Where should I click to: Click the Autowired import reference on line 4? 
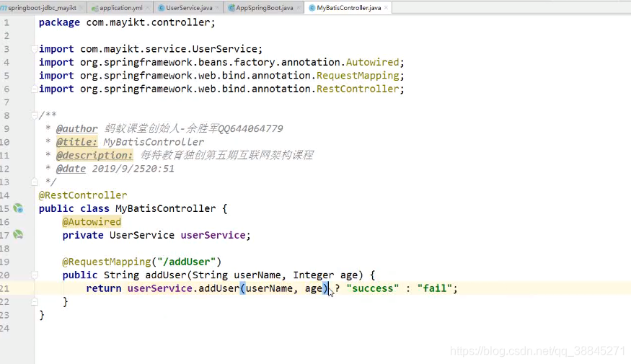(x=372, y=62)
